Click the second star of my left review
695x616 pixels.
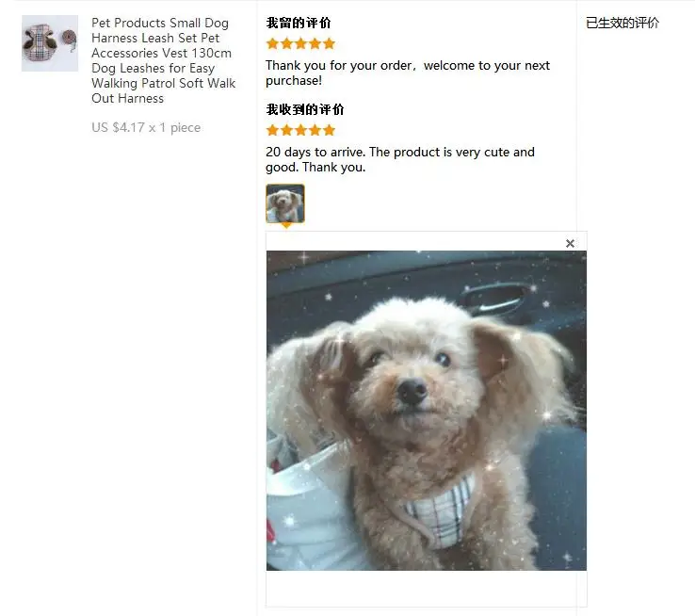click(x=287, y=43)
